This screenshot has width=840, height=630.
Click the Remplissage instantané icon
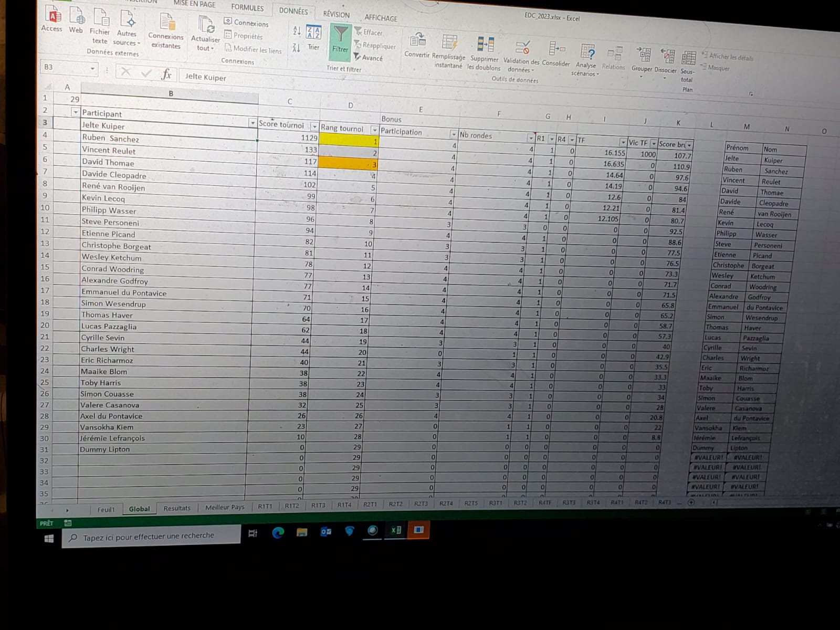coord(449,43)
